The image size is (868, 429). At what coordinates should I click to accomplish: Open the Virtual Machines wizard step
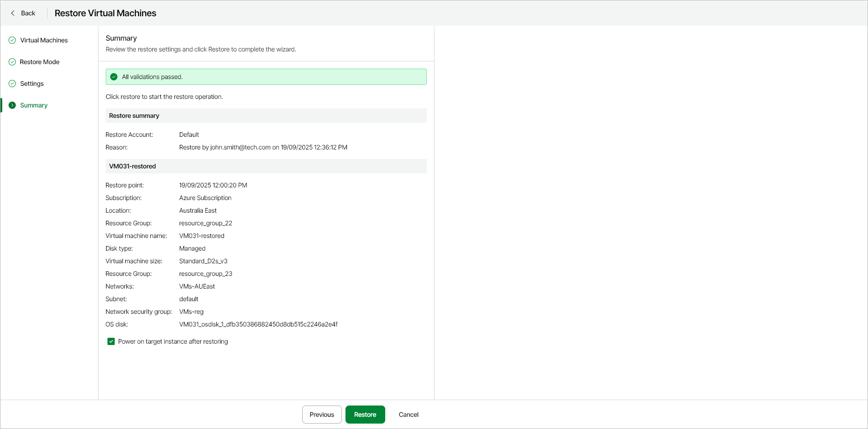click(x=44, y=40)
